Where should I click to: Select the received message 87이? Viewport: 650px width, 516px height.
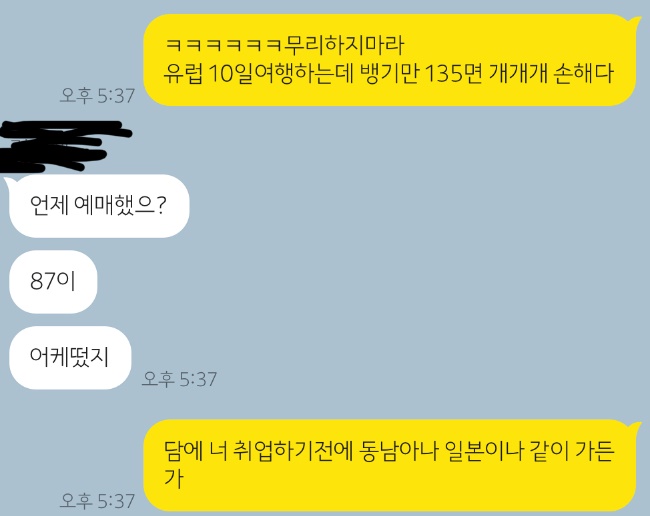coord(53,281)
